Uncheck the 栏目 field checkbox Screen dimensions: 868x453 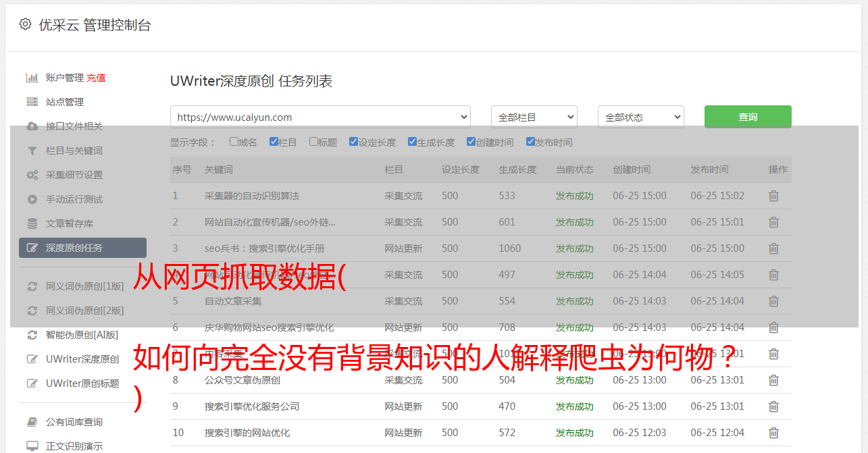point(274,142)
